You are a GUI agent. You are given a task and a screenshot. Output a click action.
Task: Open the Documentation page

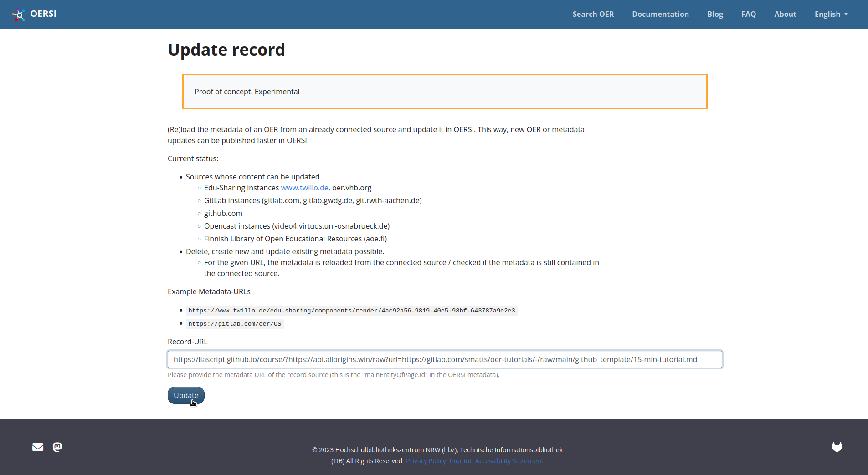(660, 14)
